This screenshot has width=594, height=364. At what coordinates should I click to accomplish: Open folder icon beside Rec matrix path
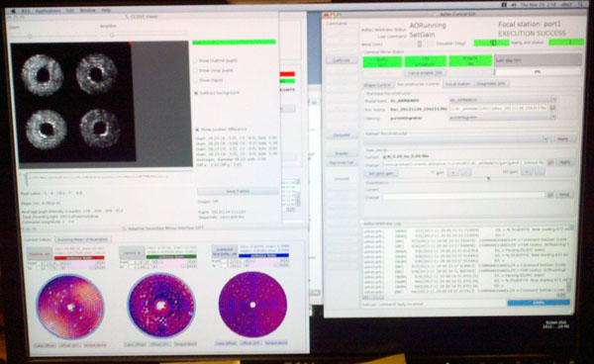coord(552,108)
